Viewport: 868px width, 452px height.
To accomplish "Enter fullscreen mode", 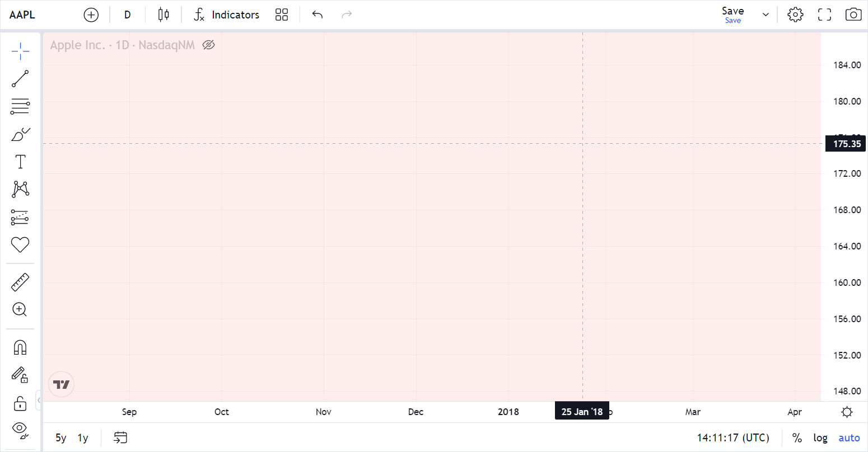I will (x=824, y=15).
